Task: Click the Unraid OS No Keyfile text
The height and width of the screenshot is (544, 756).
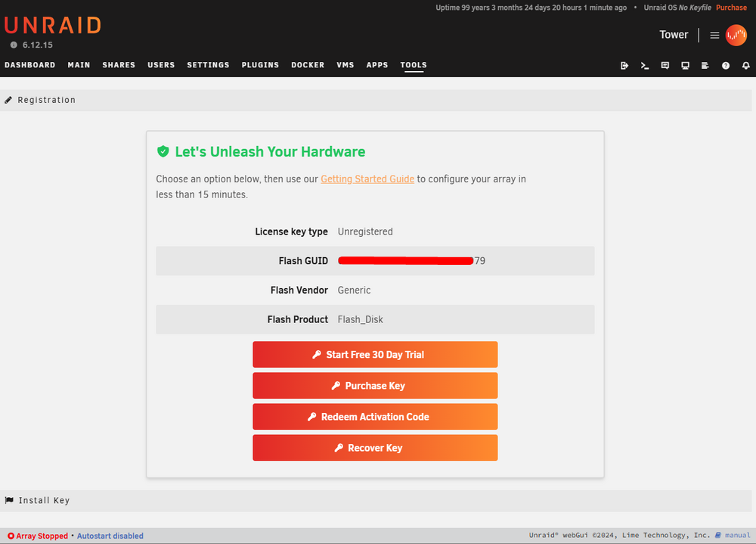Action: pyautogui.click(x=677, y=8)
